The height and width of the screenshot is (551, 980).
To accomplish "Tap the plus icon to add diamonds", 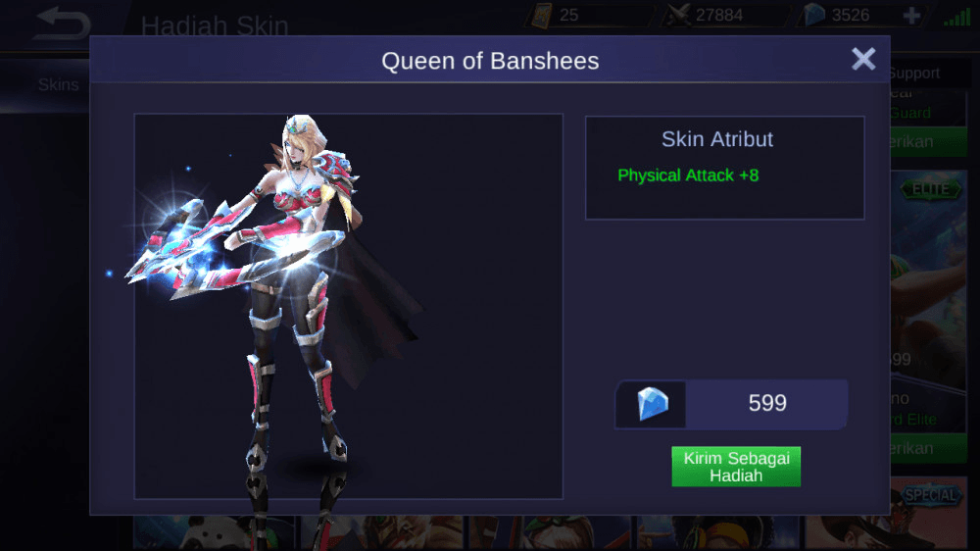I will click(x=911, y=15).
